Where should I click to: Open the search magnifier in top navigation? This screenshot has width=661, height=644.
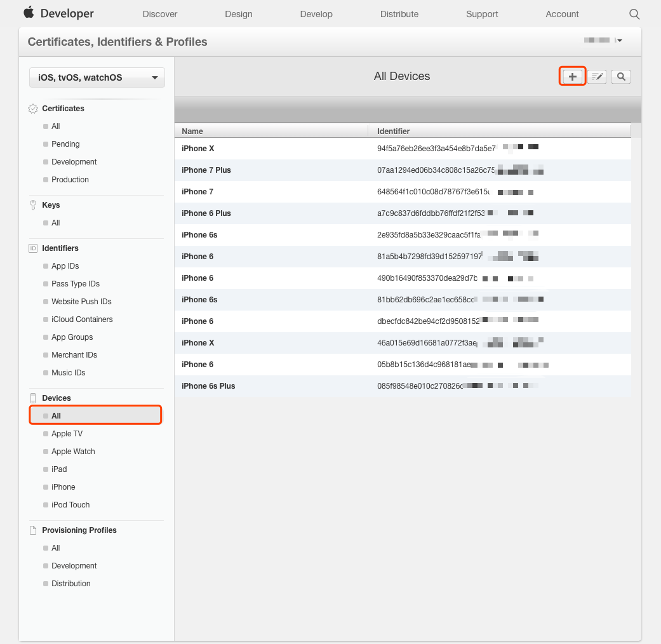tap(634, 14)
